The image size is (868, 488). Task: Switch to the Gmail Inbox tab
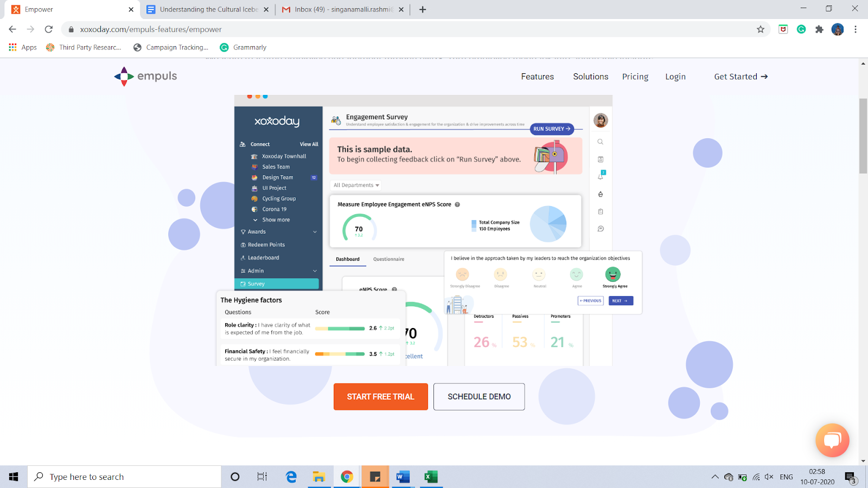(x=343, y=9)
